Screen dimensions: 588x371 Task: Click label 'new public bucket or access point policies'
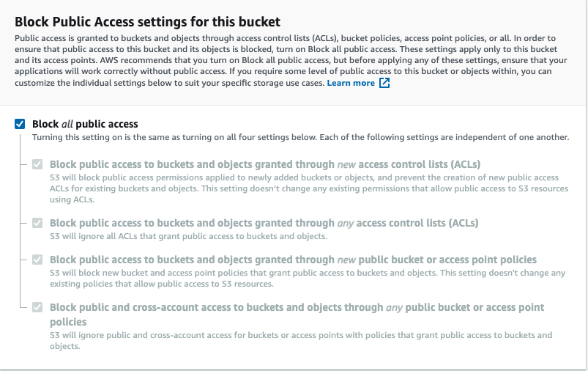[293, 260]
